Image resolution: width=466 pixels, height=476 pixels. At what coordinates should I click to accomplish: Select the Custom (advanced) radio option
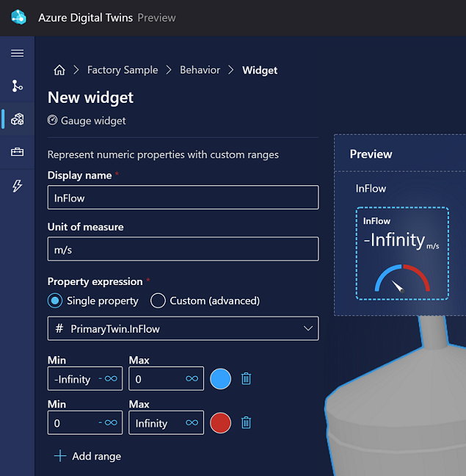158,300
